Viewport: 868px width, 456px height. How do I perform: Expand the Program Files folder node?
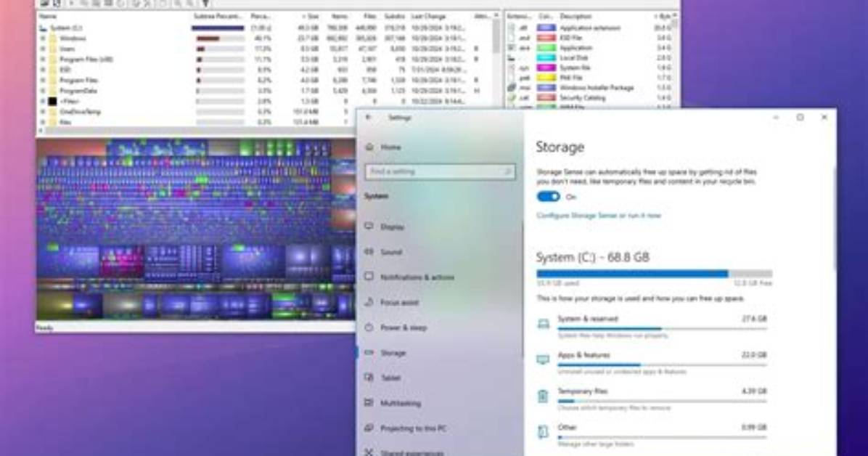pyautogui.click(x=43, y=81)
